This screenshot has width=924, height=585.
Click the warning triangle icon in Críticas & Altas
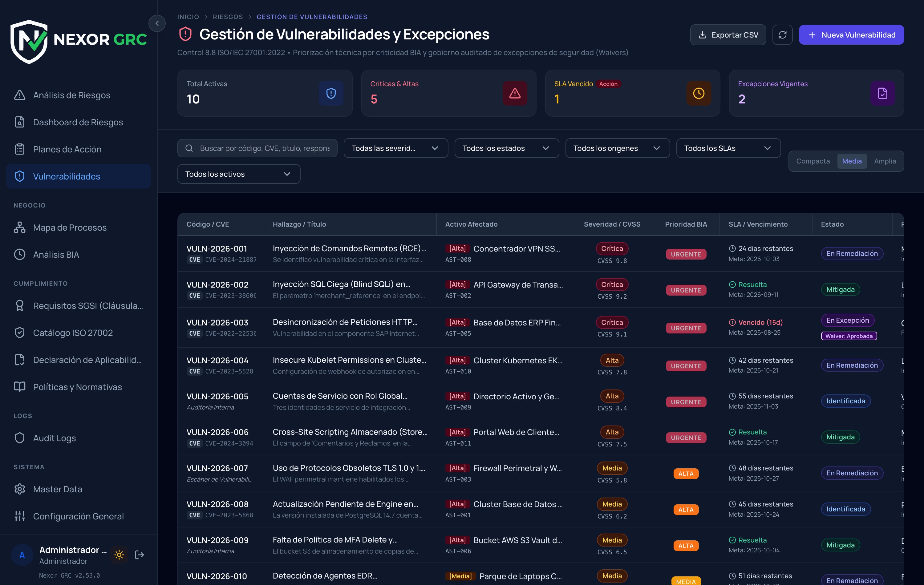515,93
